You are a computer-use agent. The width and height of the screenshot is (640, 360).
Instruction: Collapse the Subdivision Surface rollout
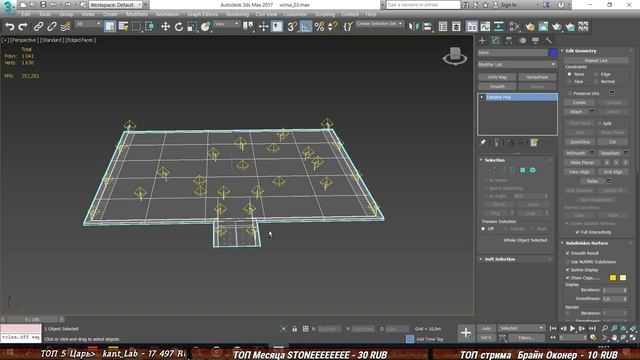click(x=586, y=243)
